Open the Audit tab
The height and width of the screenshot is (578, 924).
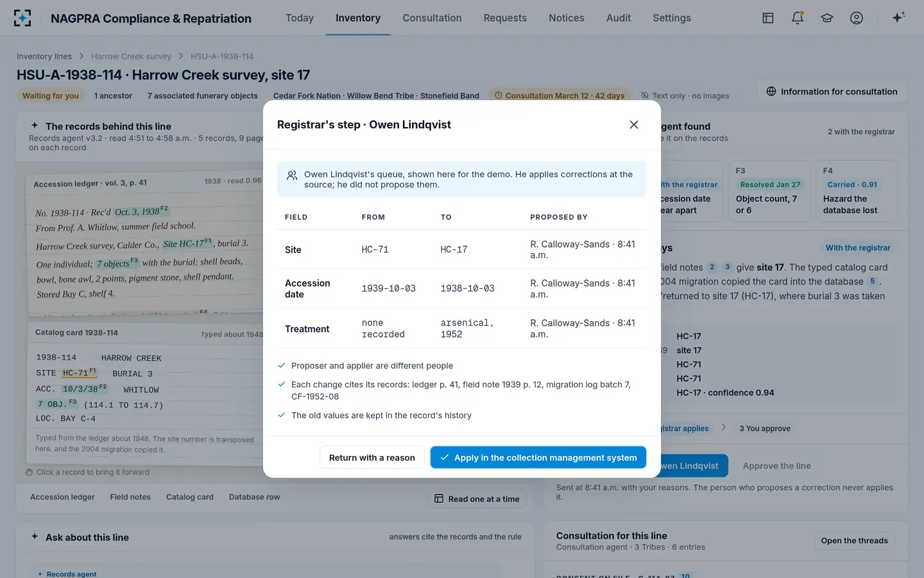coord(619,18)
